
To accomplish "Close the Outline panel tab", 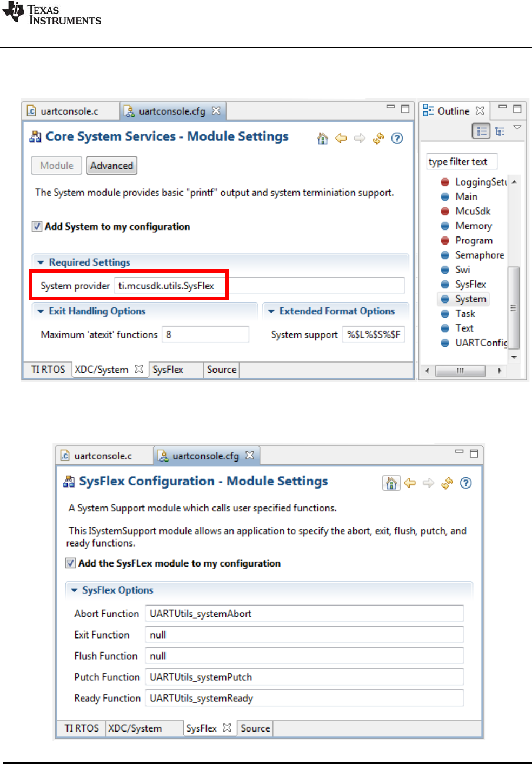I will (480, 110).
